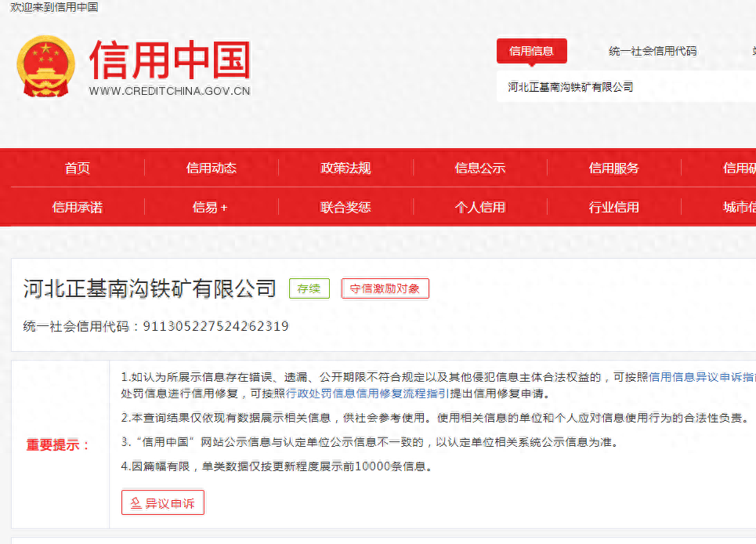The width and height of the screenshot is (756, 544).
Task: Click the 异议申诉 button
Action: [x=163, y=502]
